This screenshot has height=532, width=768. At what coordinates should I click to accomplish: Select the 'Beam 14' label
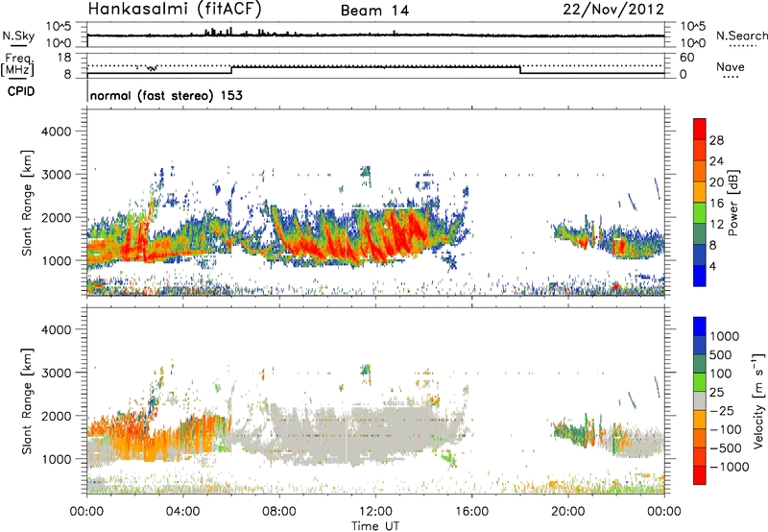(x=374, y=11)
